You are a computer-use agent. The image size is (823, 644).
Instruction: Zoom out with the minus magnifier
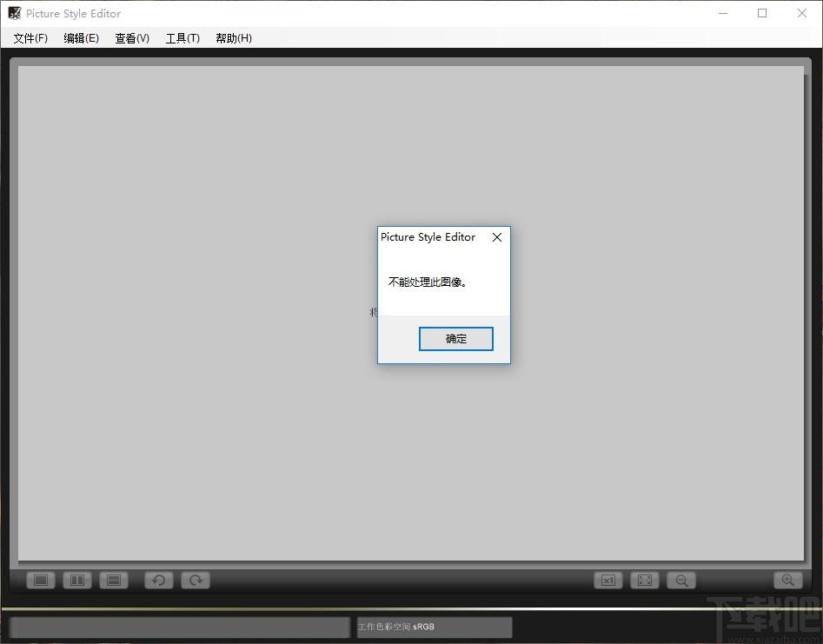[681, 580]
